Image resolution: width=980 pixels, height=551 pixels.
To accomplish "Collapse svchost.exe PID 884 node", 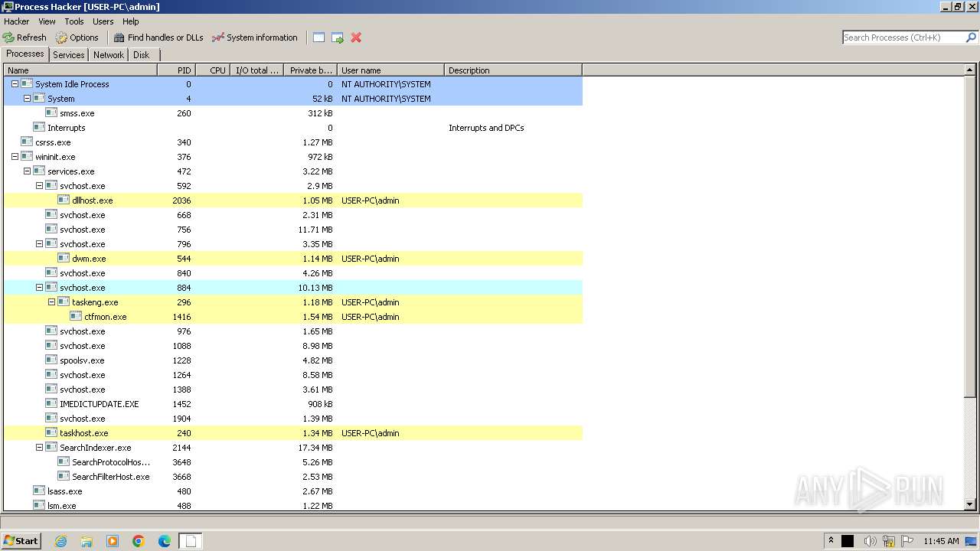I will click(39, 288).
